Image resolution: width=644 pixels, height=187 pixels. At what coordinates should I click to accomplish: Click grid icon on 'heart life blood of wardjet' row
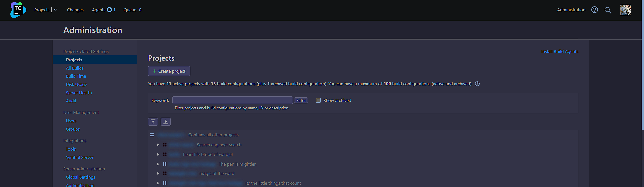coord(165,154)
